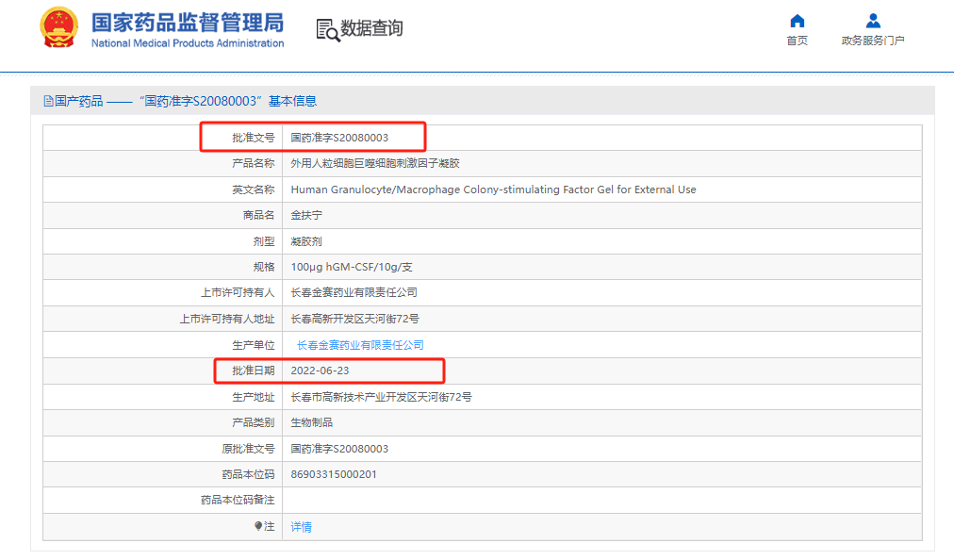
Task: Click the document icon before 国产药品
Action: (x=48, y=101)
